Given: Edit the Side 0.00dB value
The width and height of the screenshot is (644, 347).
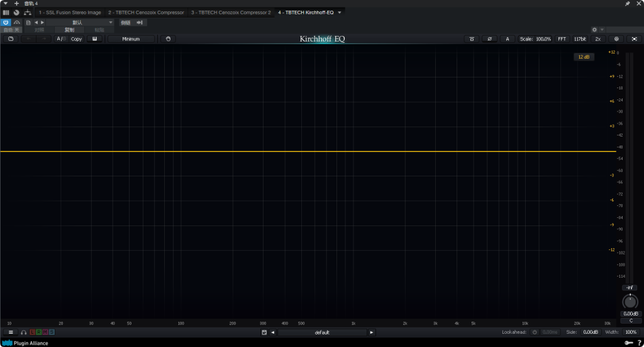Looking at the screenshot, I should click(x=591, y=332).
